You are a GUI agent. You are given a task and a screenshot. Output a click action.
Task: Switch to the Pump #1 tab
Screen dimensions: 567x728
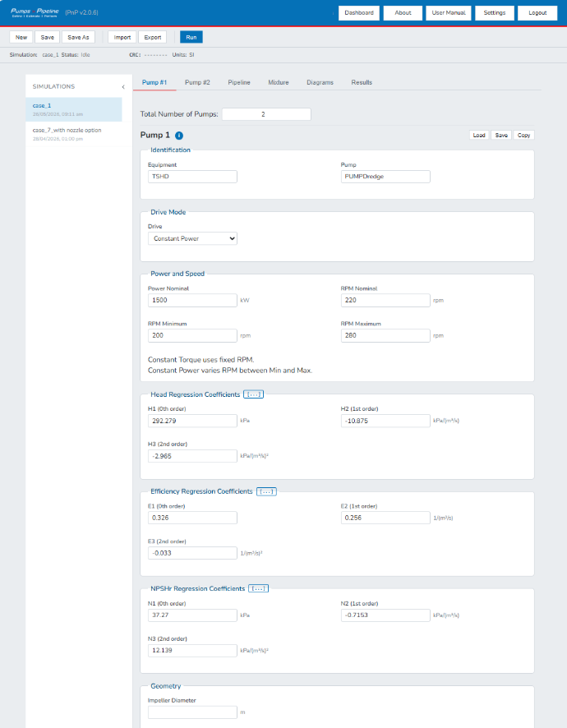click(x=154, y=82)
